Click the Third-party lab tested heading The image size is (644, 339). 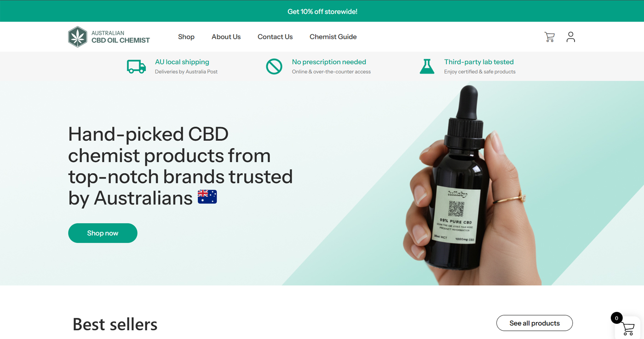(x=479, y=62)
